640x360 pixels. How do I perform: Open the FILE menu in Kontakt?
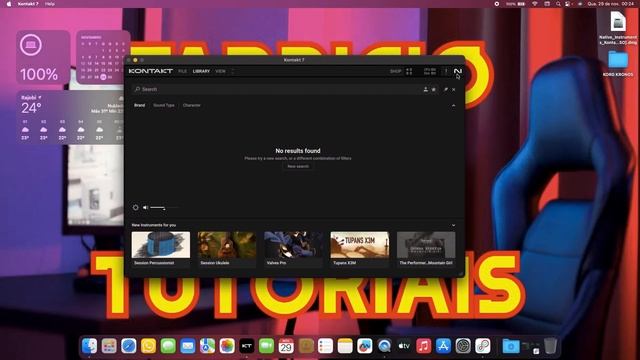click(x=182, y=71)
